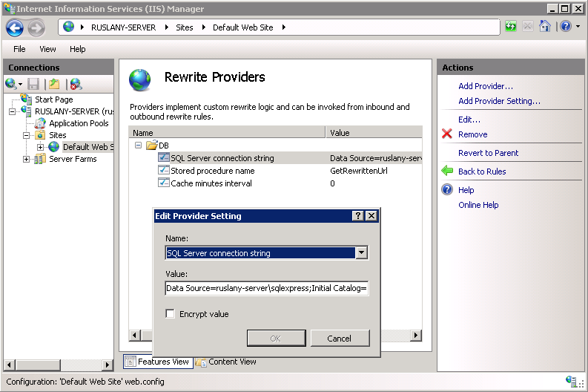Image resolution: width=588 pixels, height=392 pixels.
Task: Collapse the Sites tree node
Action: pos(27,135)
